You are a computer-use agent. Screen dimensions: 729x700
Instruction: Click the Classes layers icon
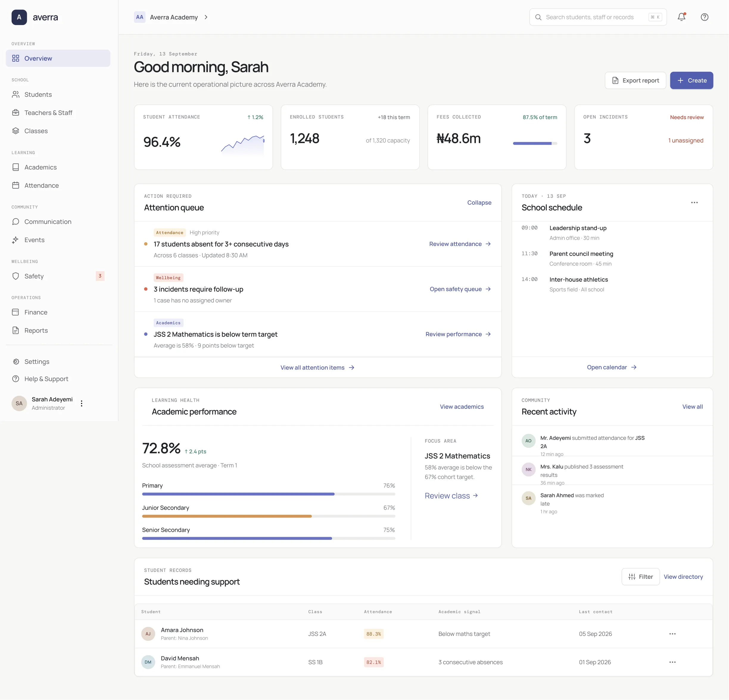tap(15, 131)
